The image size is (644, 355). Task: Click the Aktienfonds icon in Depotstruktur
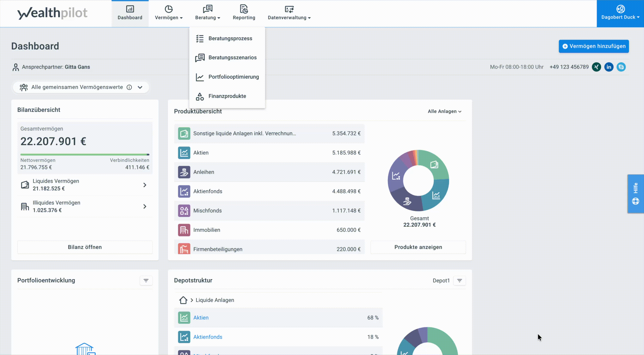click(184, 337)
